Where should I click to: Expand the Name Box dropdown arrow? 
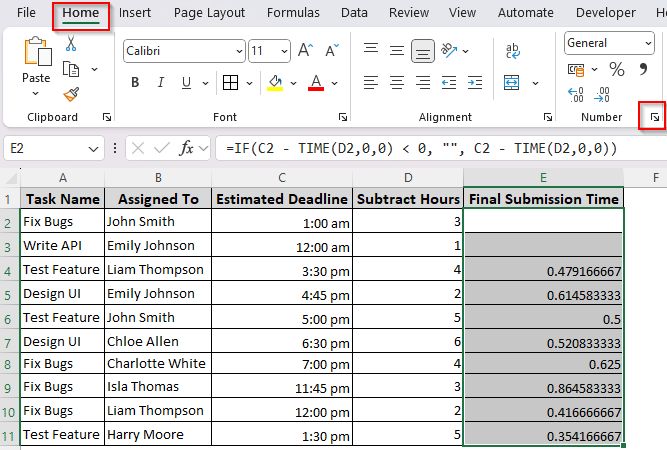click(93, 149)
